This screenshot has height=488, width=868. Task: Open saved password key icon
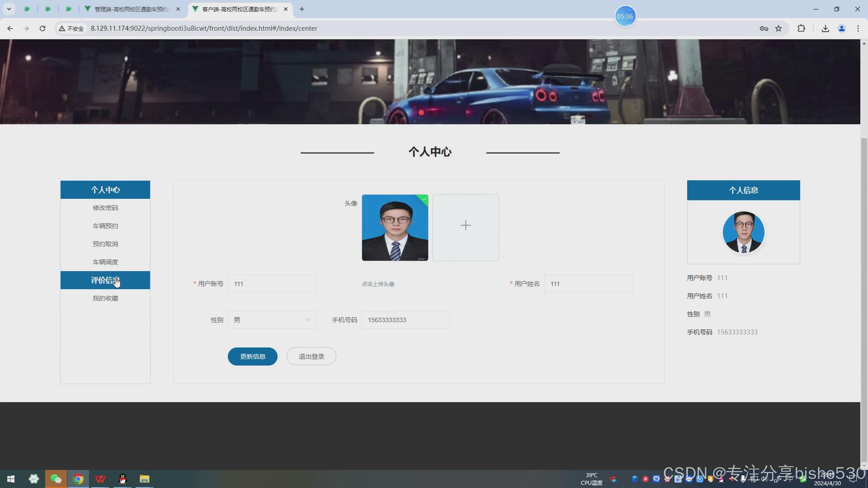[764, 28]
